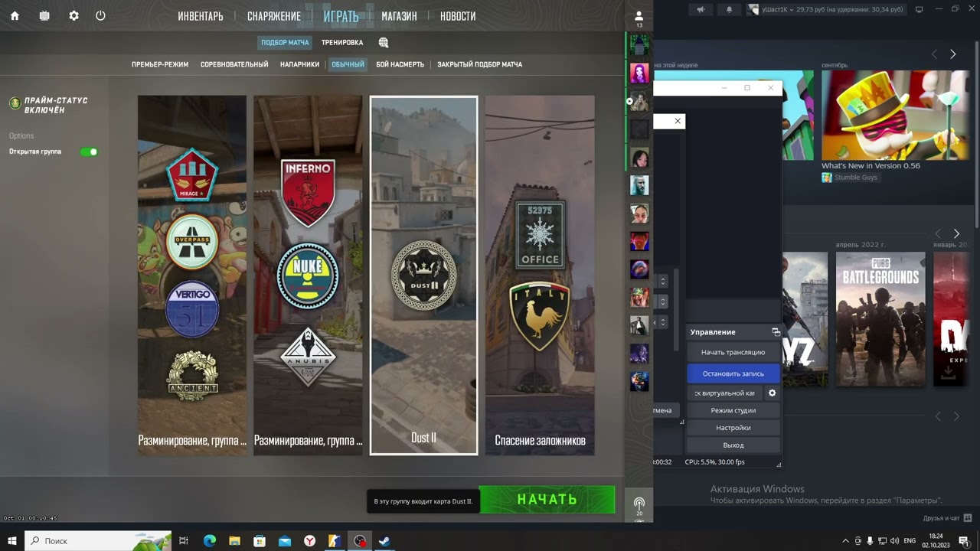Select the ИГРАТЬ menu
The image size is (980, 551).
click(x=341, y=16)
